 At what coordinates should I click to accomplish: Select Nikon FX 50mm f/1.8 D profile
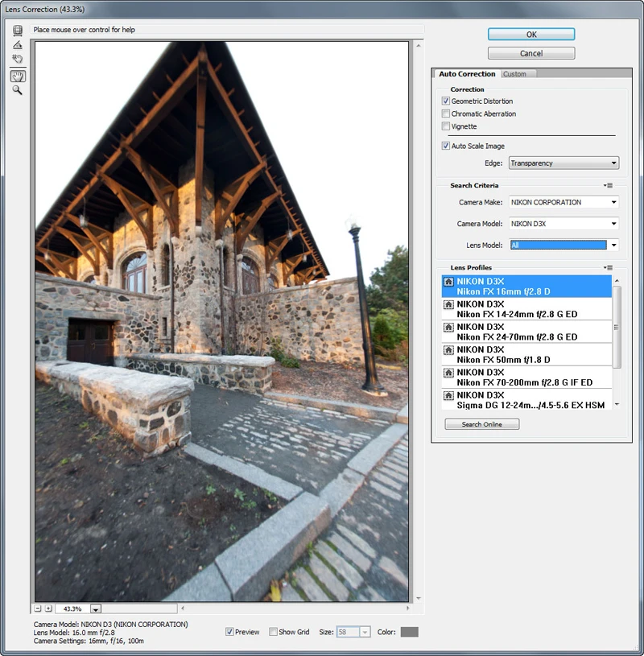(526, 354)
